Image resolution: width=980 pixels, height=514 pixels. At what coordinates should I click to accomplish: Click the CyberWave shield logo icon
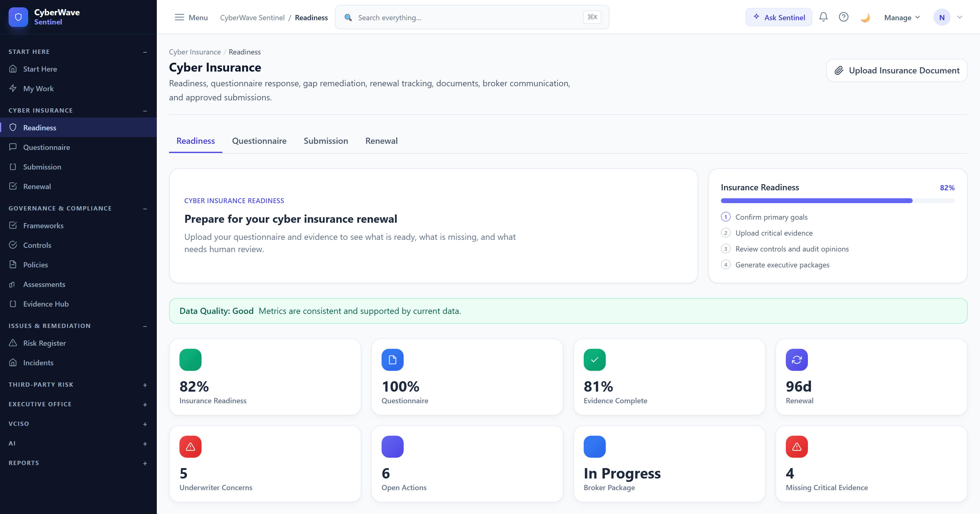pyautogui.click(x=18, y=17)
